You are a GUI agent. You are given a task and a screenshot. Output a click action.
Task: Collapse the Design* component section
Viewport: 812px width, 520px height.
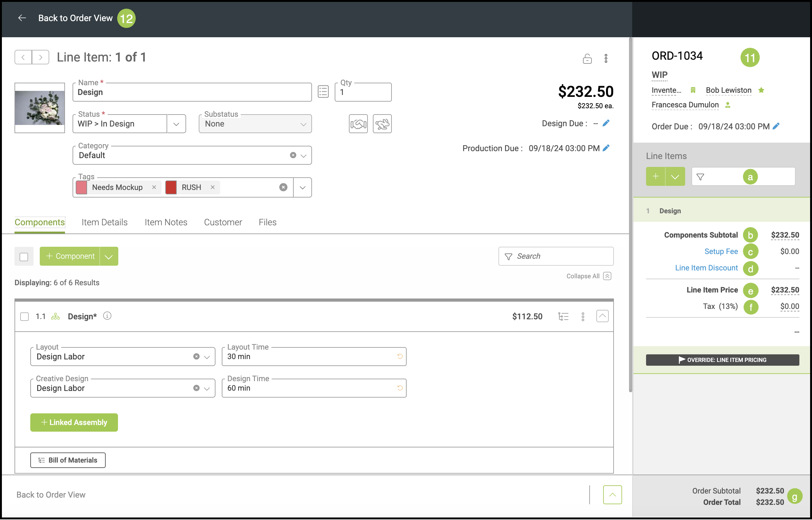602,316
